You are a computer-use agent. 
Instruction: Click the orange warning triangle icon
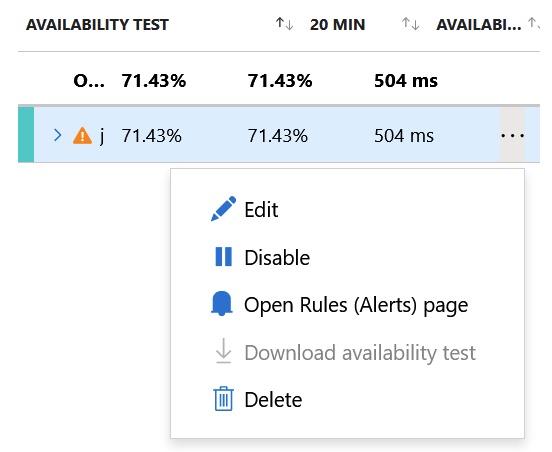coord(82,136)
